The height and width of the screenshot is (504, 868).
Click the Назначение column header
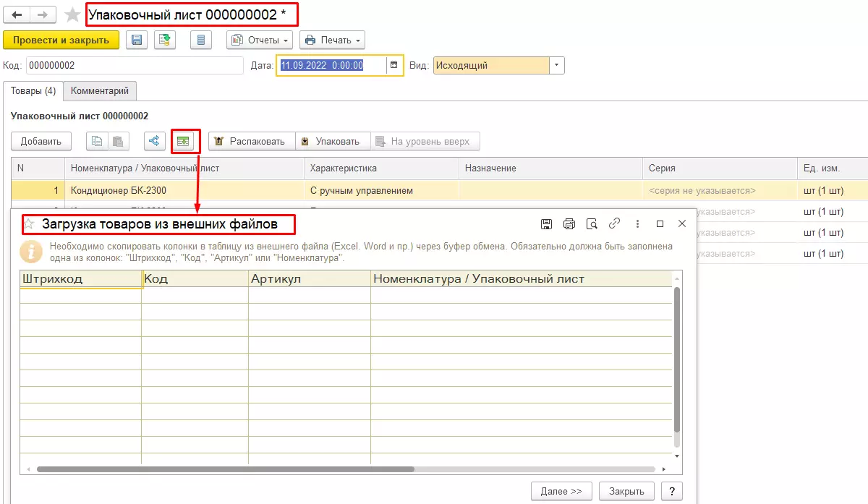(x=550, y=168)
